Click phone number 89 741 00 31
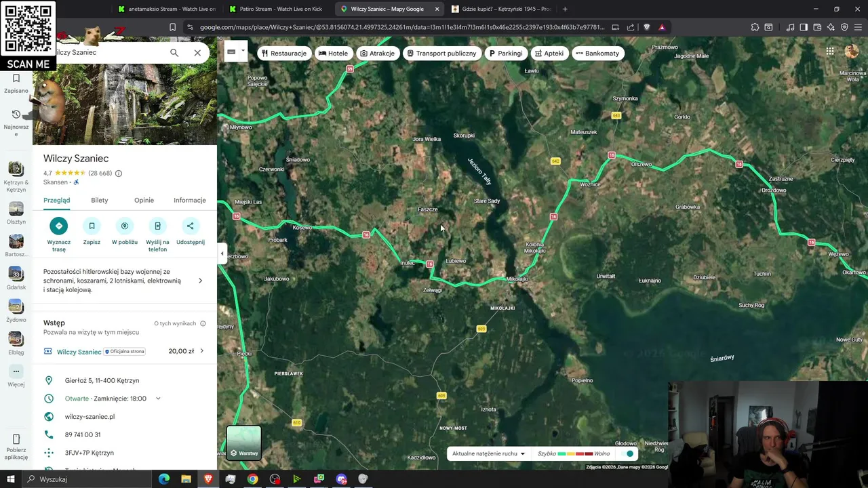The image size is (868, 488). (83, 434)
